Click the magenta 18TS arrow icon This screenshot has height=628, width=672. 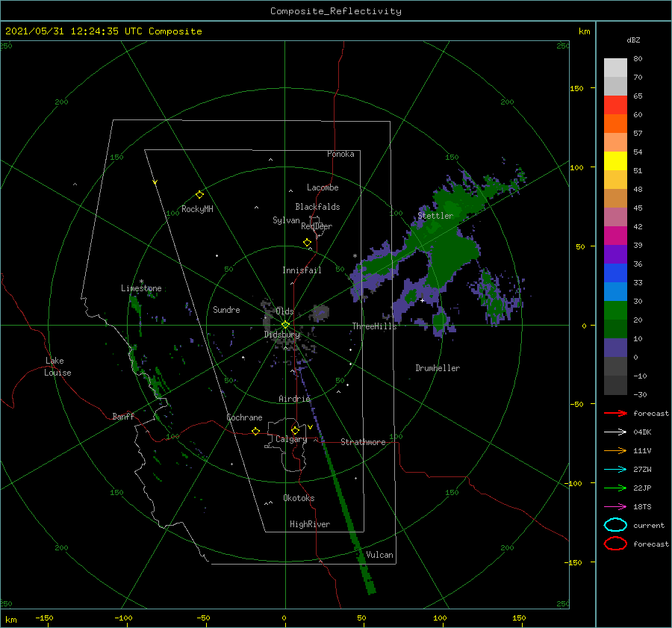pyautogui.click(x=615, y=507)
